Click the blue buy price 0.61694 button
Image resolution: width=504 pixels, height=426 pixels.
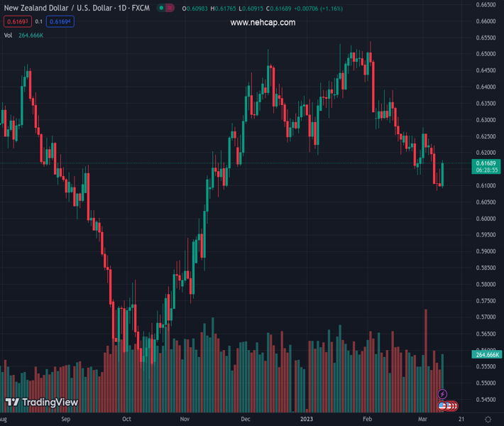click(x=60, y=22)
